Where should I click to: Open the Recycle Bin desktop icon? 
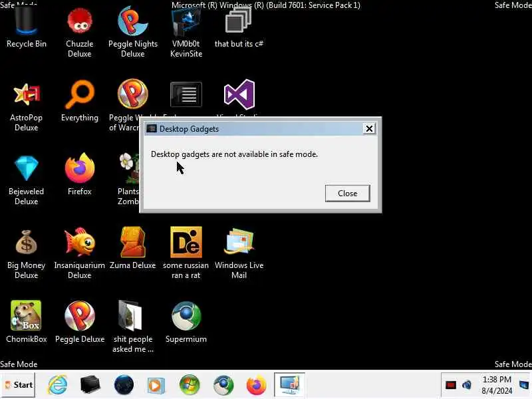point(26,27)
